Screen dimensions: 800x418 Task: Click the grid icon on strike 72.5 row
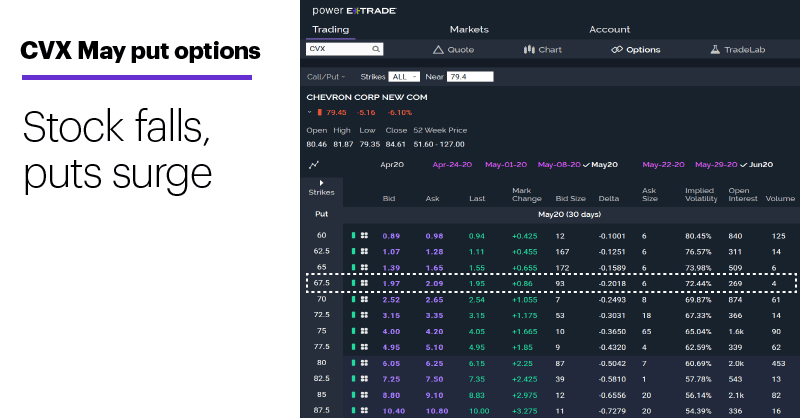click(364, 315)
